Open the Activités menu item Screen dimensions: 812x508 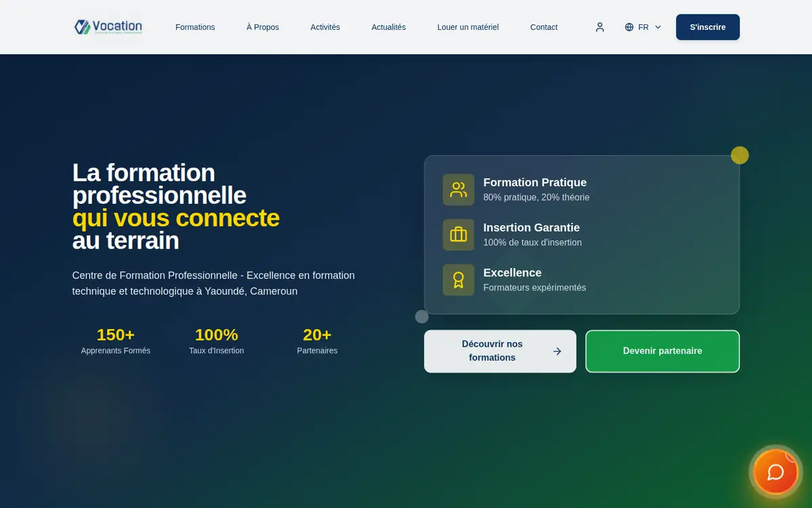(x=325, y=27)
